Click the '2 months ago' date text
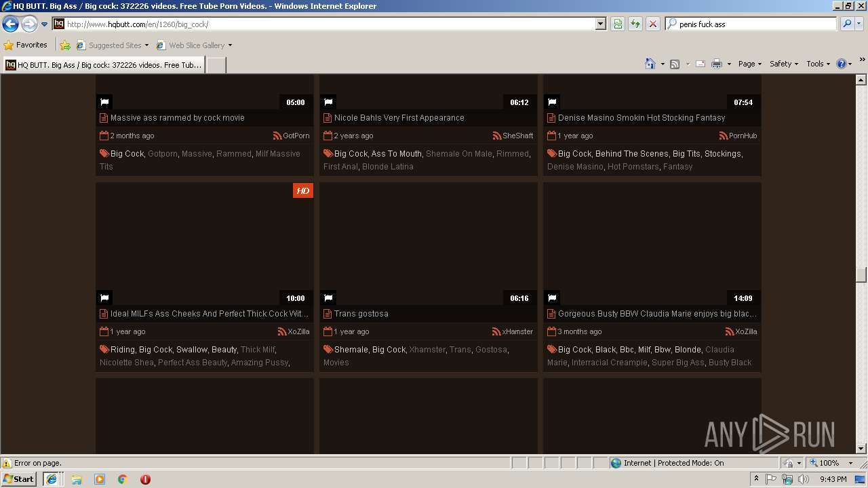 tap(132, 136)
